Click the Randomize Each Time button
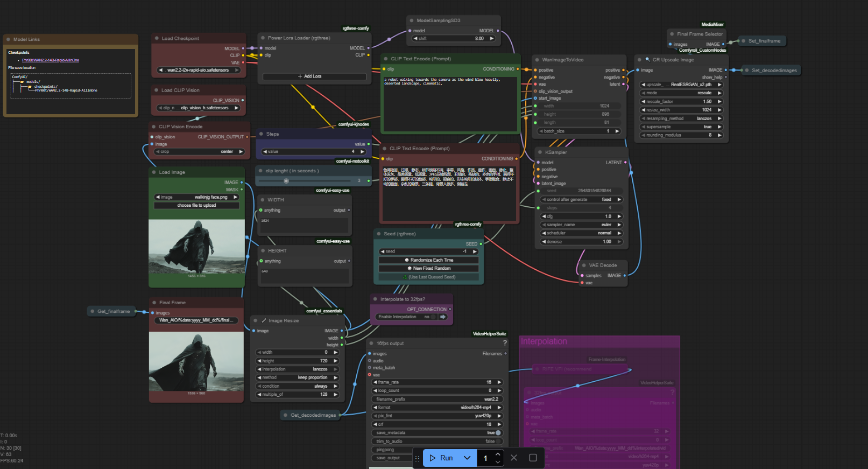The image size is (868, 469). coord(429,260)
